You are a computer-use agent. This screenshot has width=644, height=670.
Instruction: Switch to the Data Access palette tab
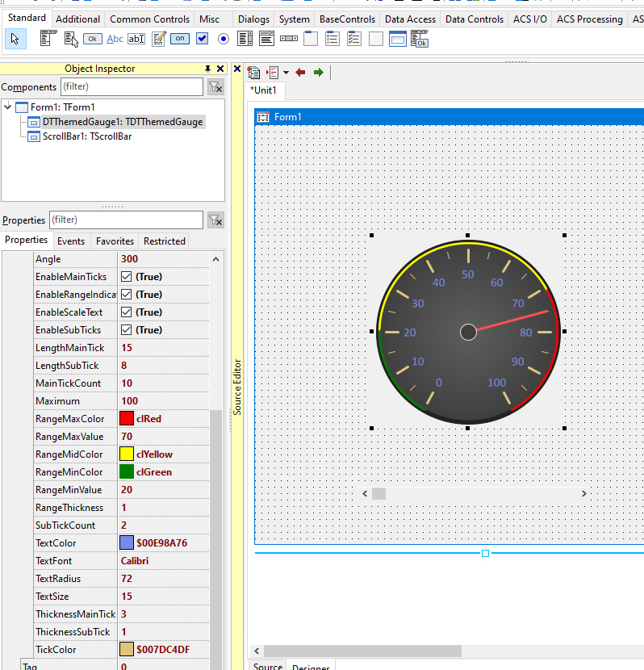tap(410, 19)
